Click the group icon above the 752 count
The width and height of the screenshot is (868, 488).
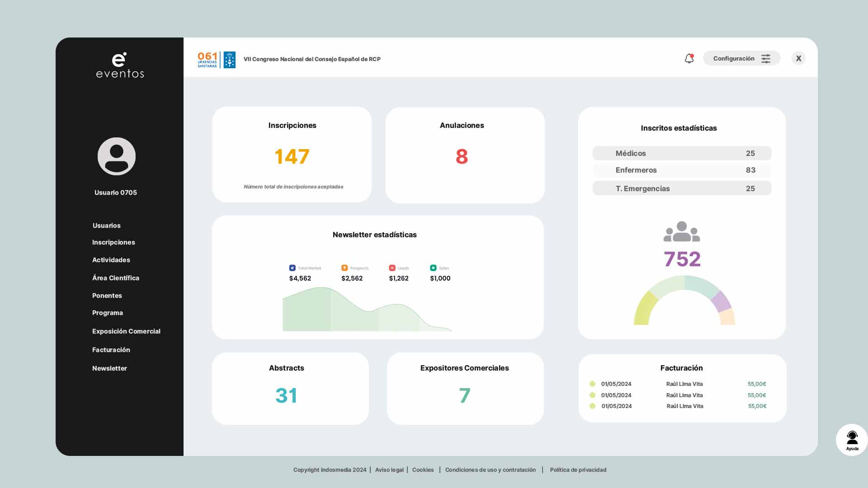(x=682, y=232)
